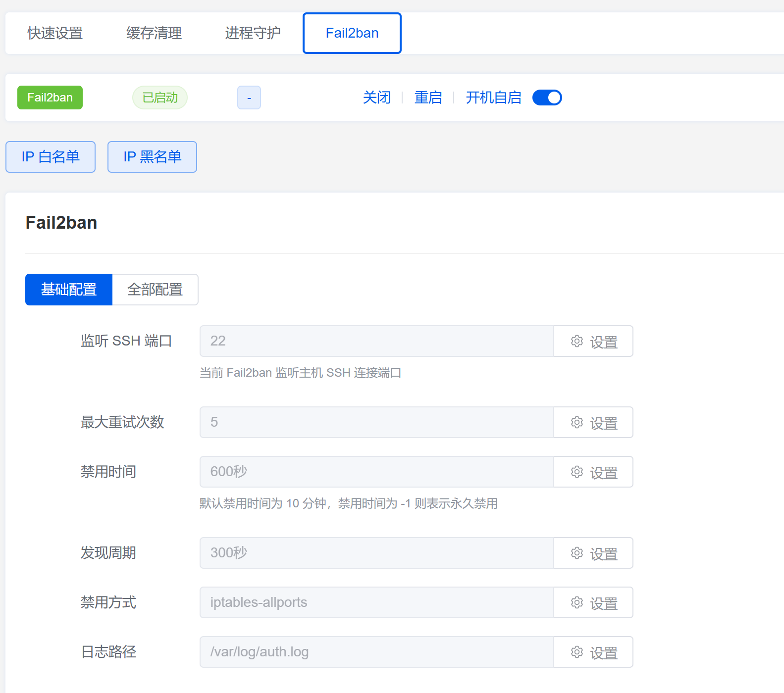The height and width of the screenshot is (693, 784).
Task: Click the 最大重试次数 label
Action: [122, 422]
